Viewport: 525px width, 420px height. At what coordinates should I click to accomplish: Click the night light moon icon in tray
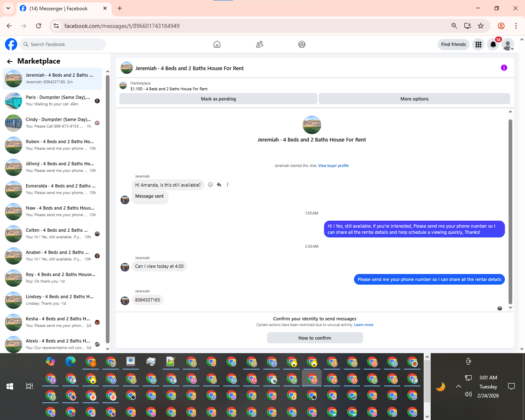441,386
